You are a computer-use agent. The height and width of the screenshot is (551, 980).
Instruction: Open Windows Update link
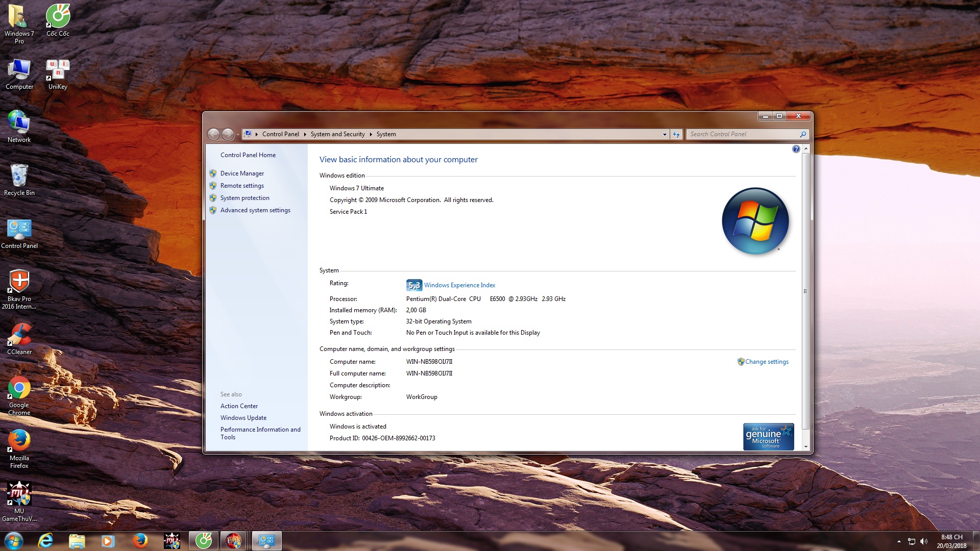tap(243, 418)
